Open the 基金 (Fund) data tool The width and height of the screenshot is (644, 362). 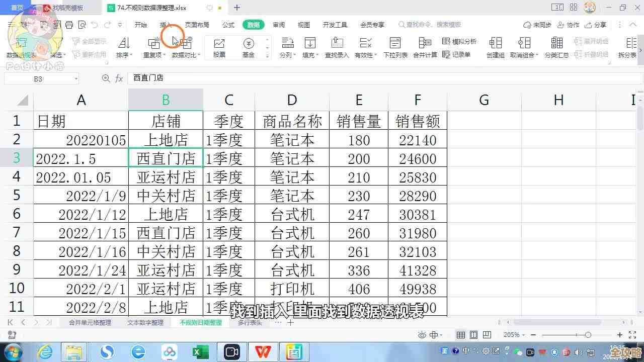[249, 48]
